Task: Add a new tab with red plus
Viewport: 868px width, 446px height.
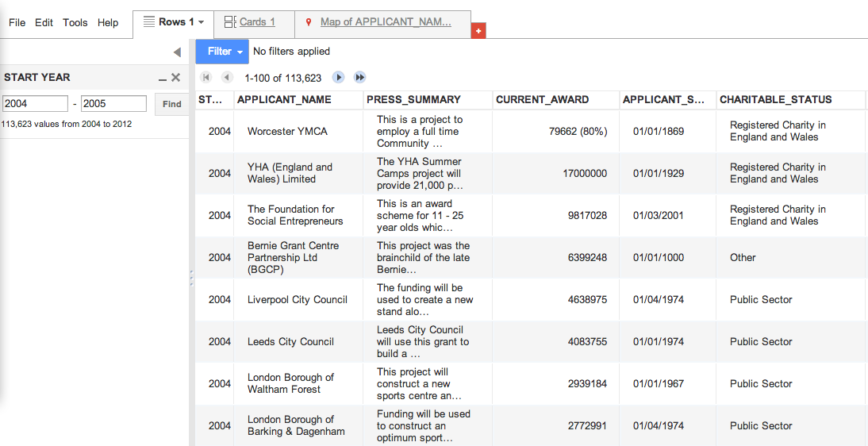Action: pyautogui.click(x=478, y=31)
